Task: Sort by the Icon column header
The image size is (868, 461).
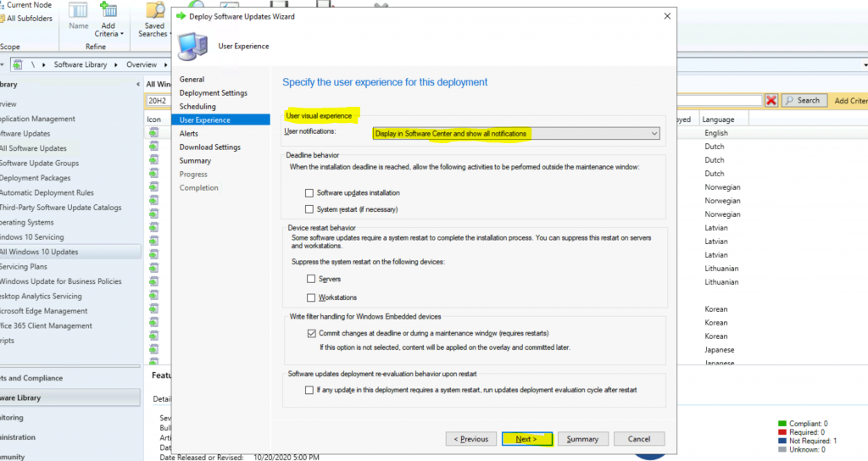Action: click(x=154, y=119)
